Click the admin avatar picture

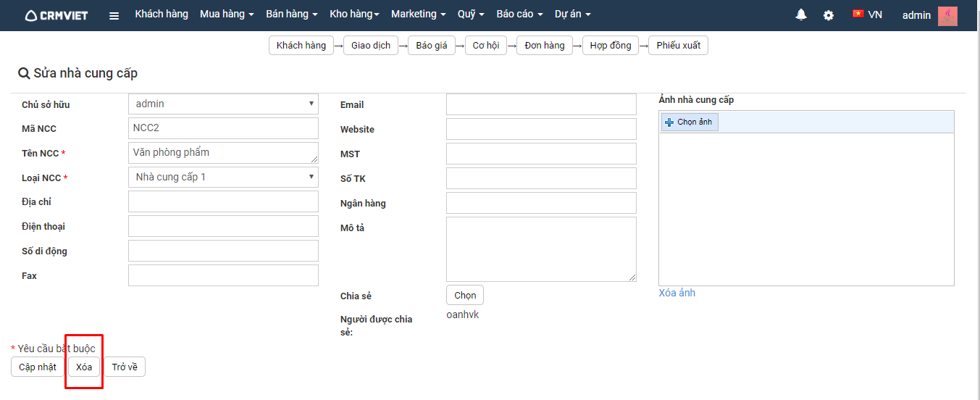[947, 15]
